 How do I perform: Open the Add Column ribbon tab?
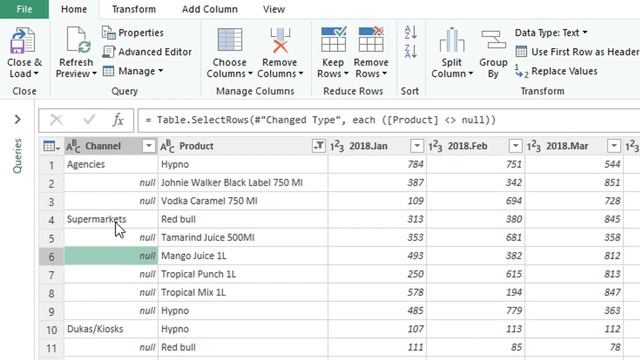pos(210,9)
